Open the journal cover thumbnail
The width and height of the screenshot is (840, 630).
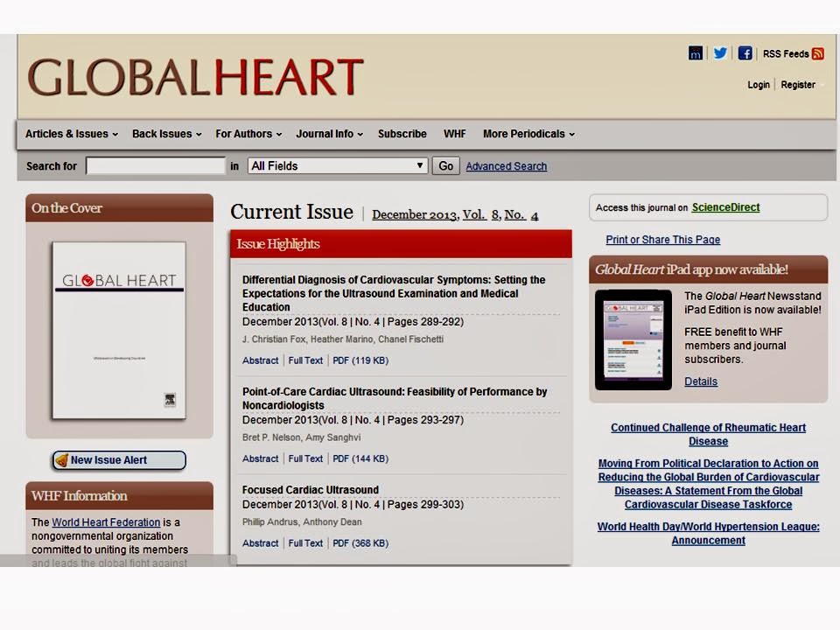tap(119, 330)
